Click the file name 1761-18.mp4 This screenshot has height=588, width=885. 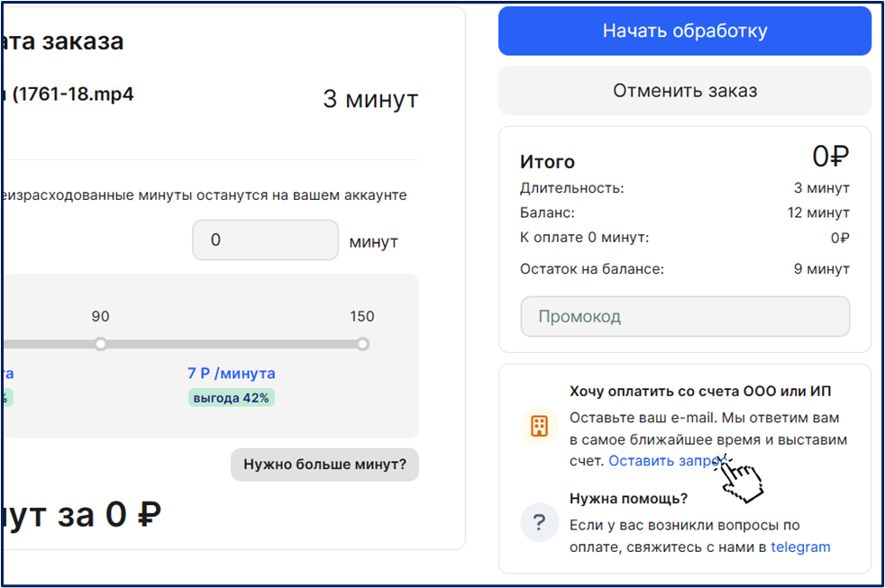[x=73, y=94]
